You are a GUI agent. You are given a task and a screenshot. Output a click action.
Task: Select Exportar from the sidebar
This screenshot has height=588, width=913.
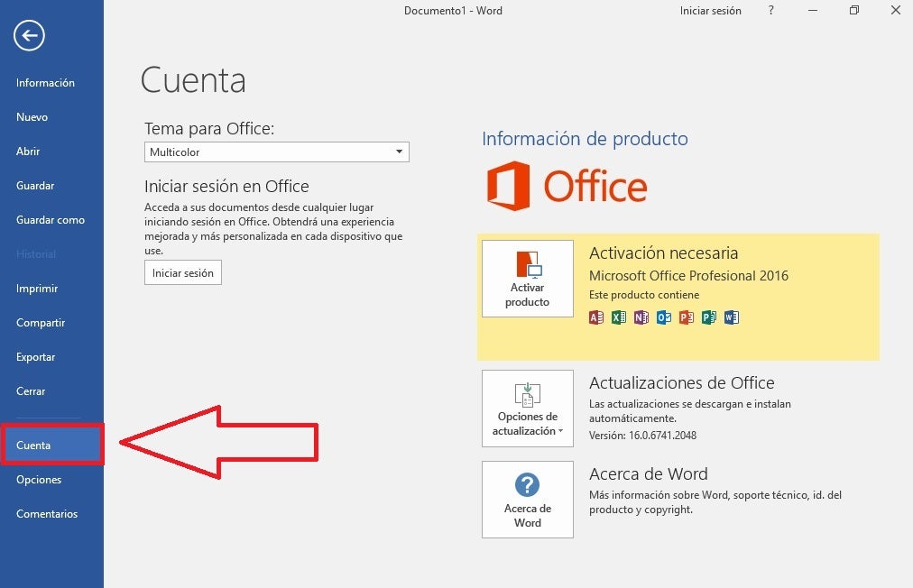point(35,356)
